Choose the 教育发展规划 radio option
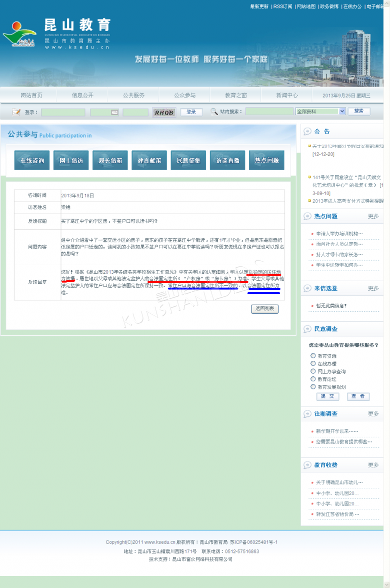The height and width of the screenshot is (588, 390). pos(313,387)
